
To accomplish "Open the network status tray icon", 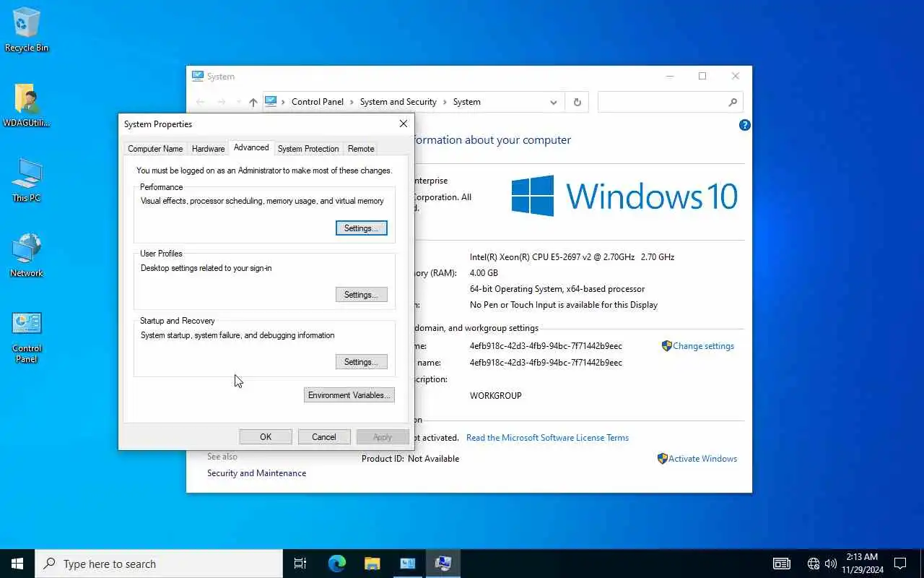I will tap(814, 564).
